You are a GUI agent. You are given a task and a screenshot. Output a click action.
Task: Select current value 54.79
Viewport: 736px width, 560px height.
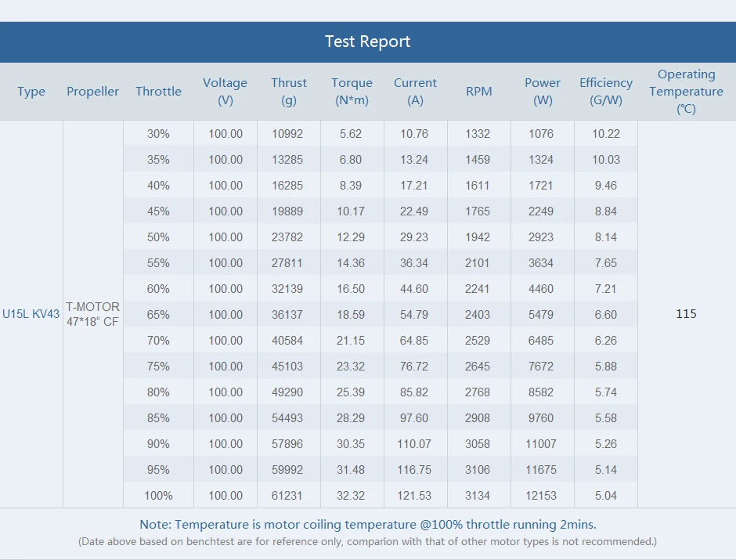point(414,315)
